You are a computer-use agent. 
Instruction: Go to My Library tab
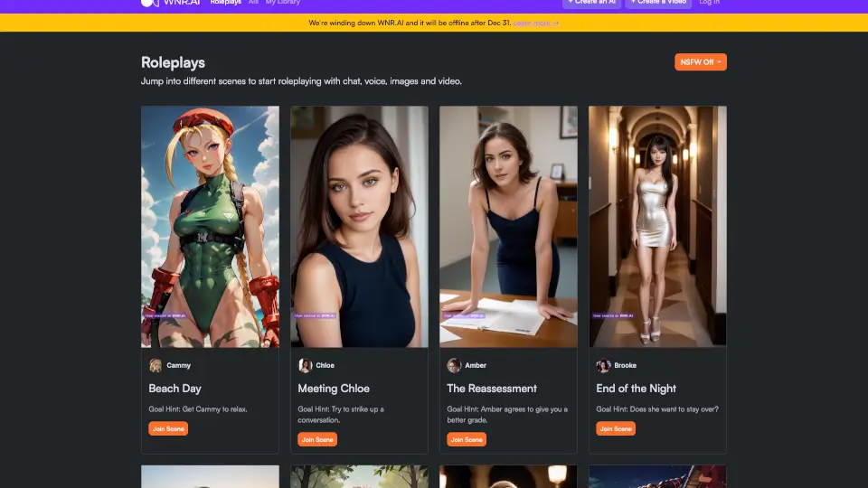282,3
